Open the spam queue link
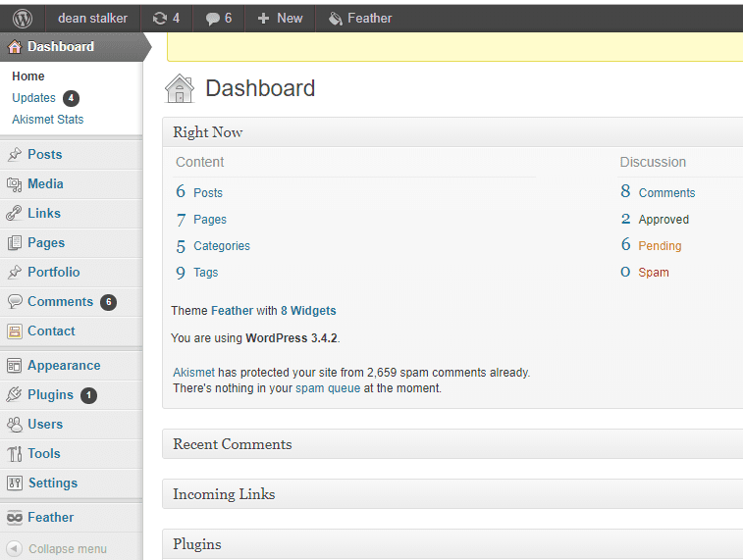 pyautogui.click(x=328, y=388)
